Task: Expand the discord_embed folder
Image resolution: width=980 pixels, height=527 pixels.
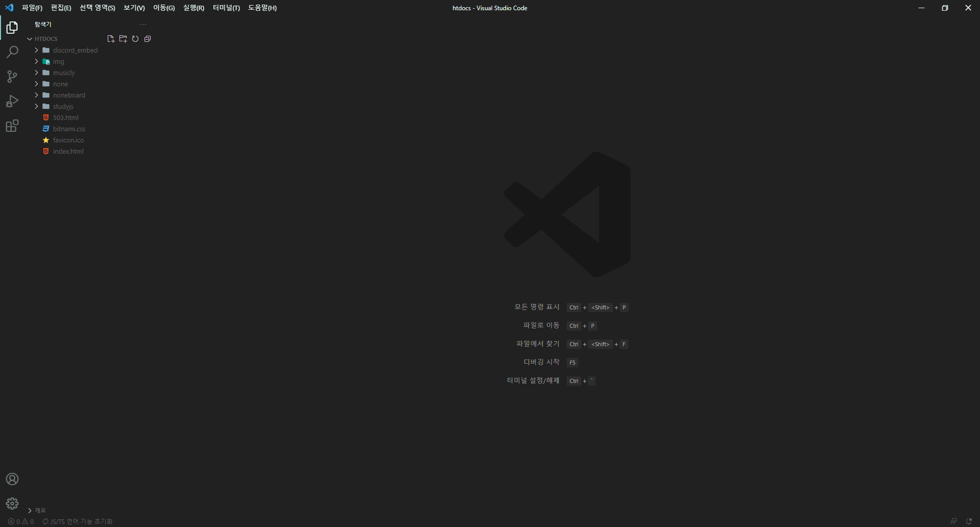Action: (x=36, y=50)
